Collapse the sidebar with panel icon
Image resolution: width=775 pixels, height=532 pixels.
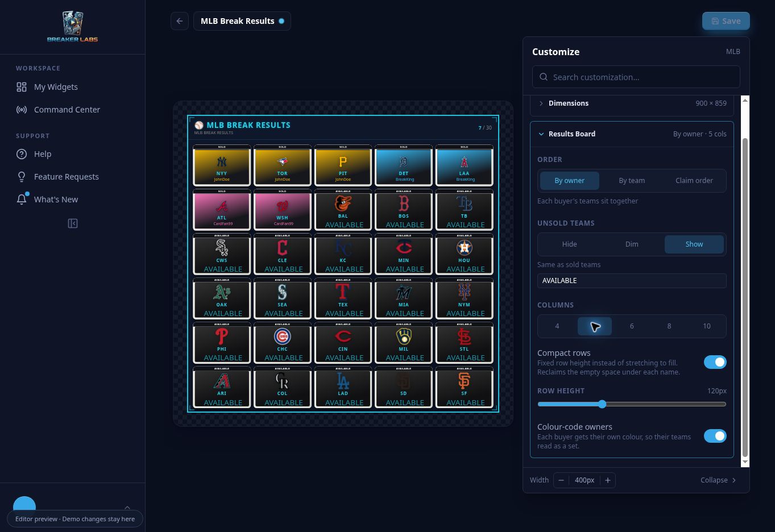73,223
